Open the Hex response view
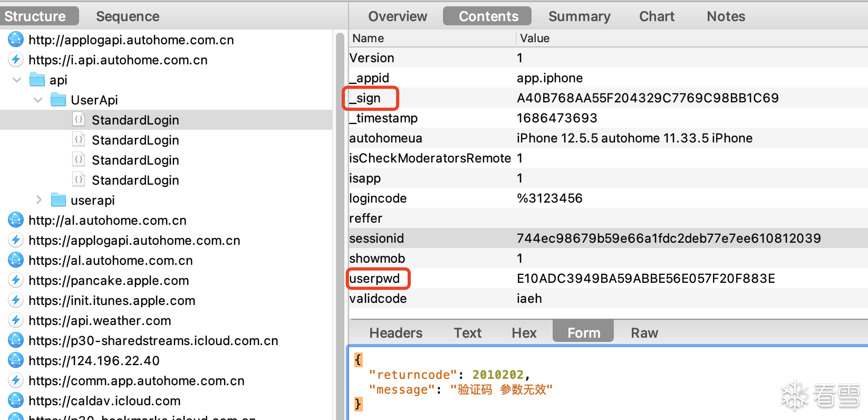 pyautogui.click(x=524, y=333)
